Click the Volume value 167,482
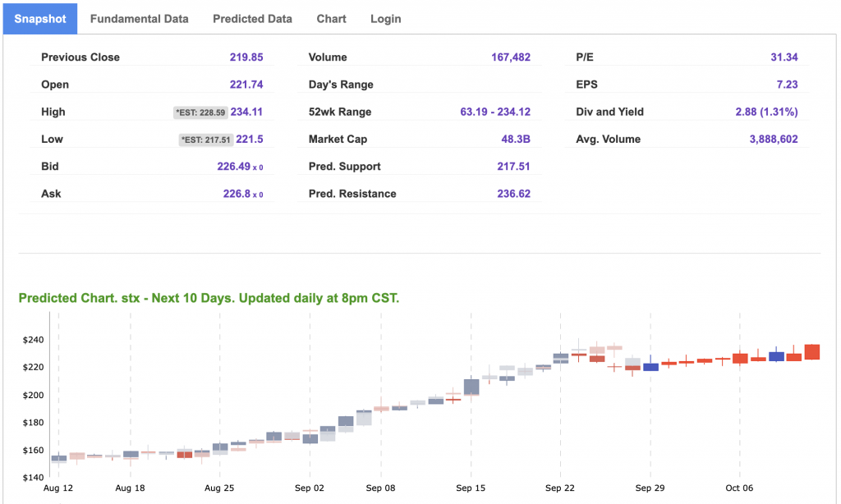Screen dimensions: 841x504 tap(510, 57)
